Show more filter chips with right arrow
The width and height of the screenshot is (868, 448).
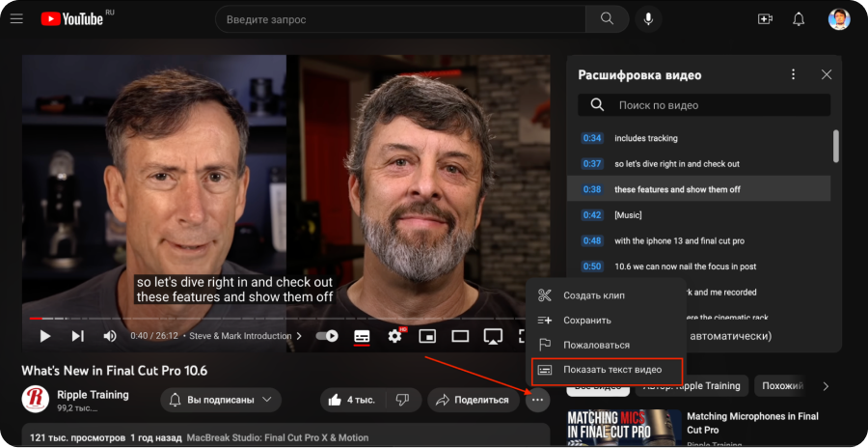826,386
